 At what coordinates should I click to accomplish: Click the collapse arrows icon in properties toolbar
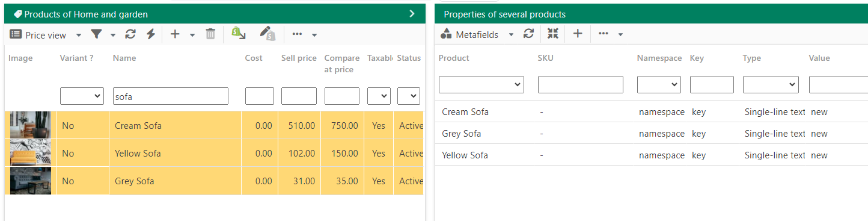pyautogui.click(x=553, y=34)
